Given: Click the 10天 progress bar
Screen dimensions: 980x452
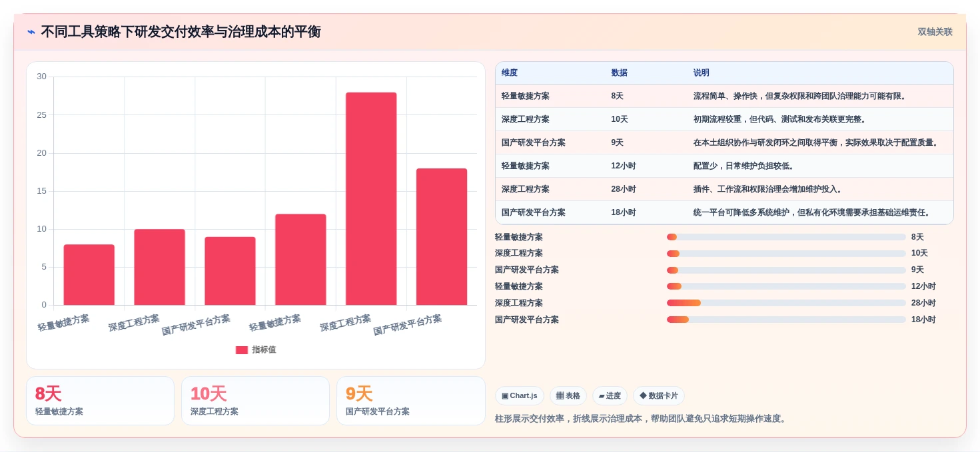Looking at the screenshot, I should point(786,254).
